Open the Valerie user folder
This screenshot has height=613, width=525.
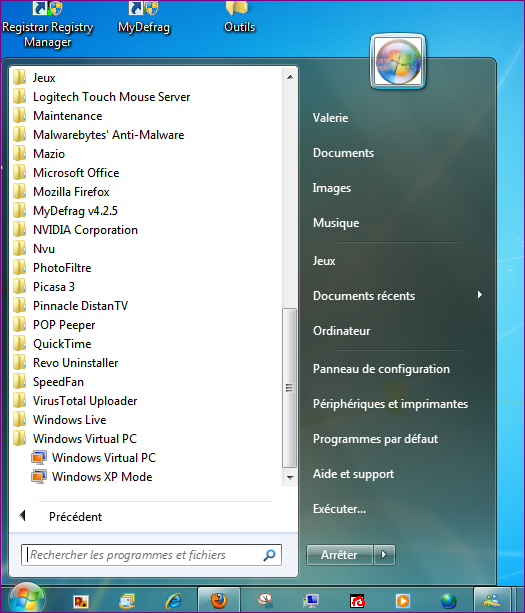point(330,118)
